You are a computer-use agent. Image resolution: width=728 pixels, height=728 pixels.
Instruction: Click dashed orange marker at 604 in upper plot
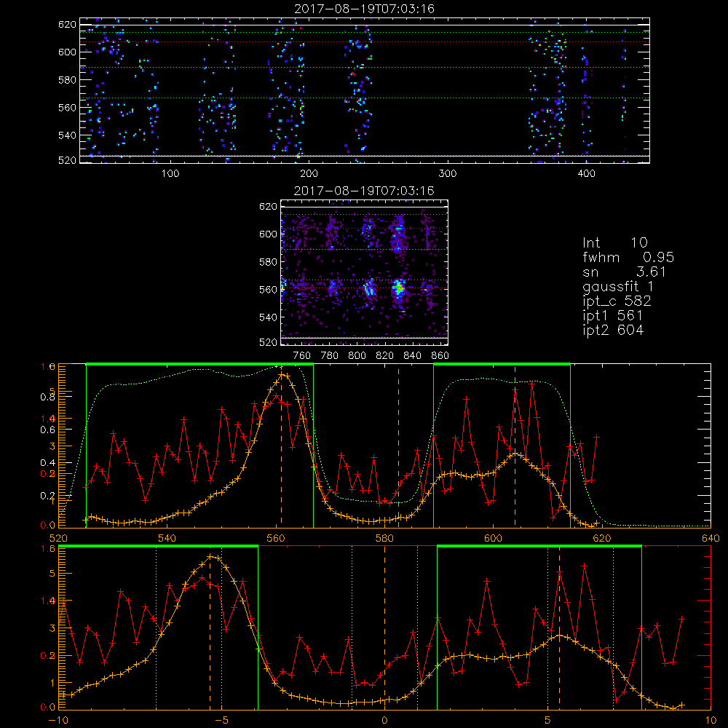[x=515, y=446]
